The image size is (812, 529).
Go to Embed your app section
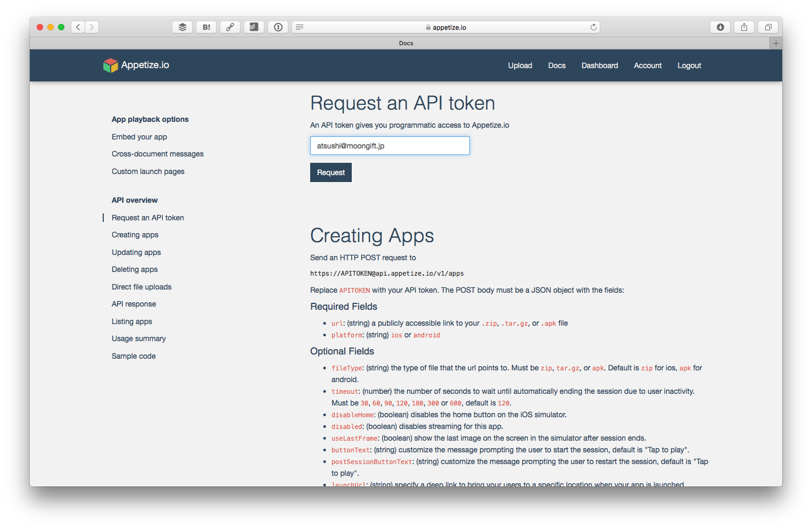[139, 137]
